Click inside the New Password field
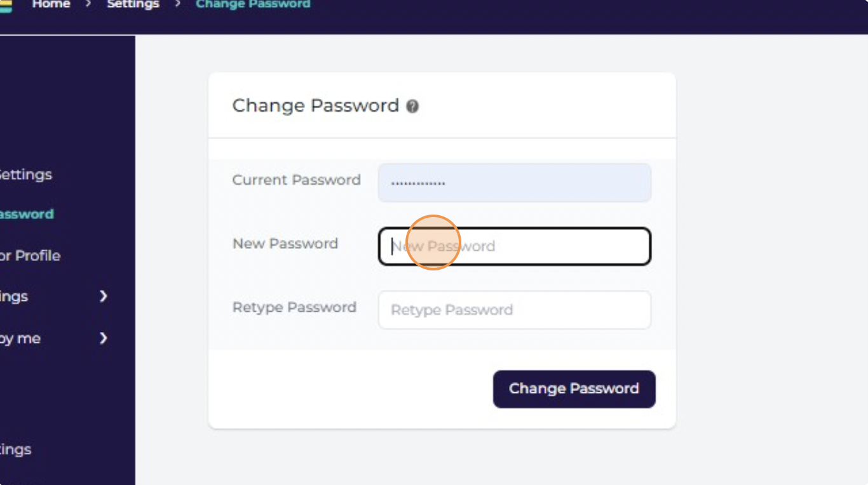 tap(515, 246)
